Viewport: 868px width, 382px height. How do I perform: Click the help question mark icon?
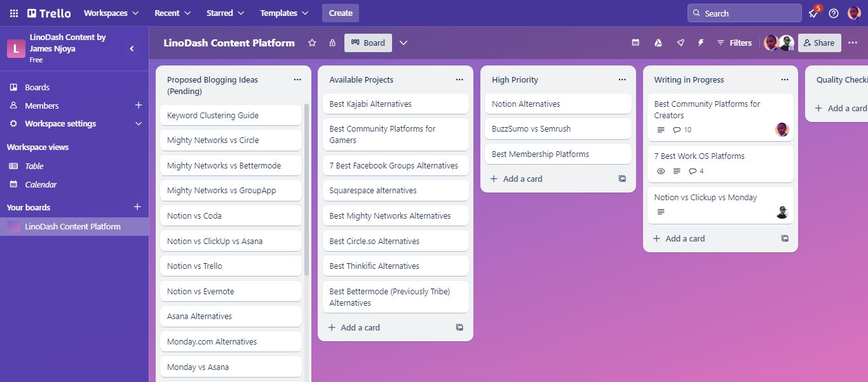click(x=834, y=13)
